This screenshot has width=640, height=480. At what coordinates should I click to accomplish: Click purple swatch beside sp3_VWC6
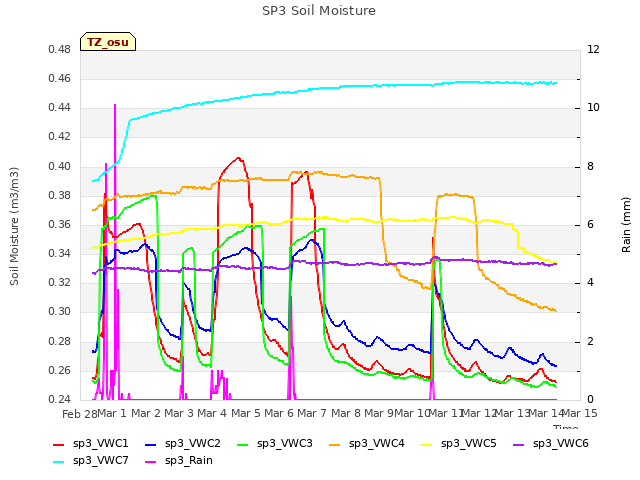click(x=519, y=444)
